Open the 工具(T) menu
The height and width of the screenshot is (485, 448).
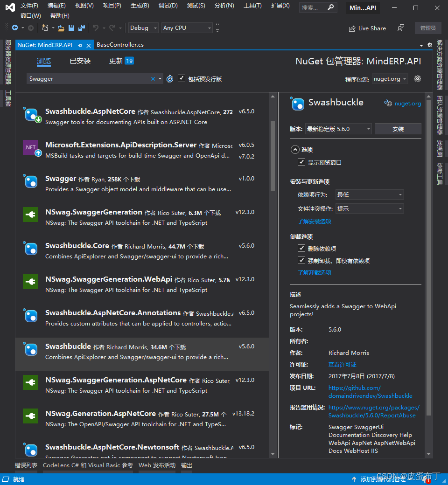(252, 6)
